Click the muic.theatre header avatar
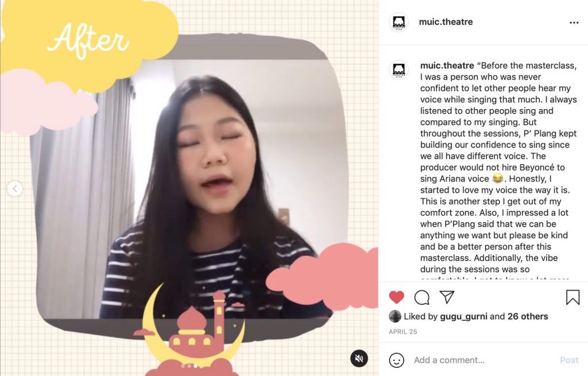588x376 pixels. coord(399,22)
